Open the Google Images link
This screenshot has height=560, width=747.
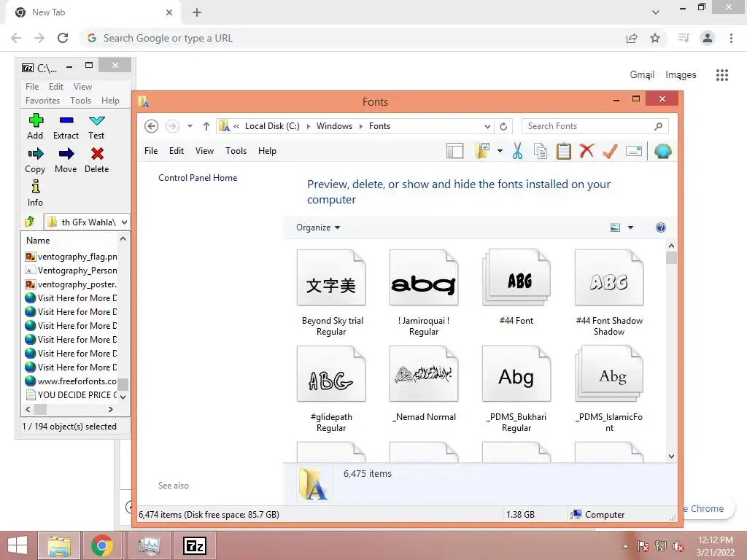(681, 75)
